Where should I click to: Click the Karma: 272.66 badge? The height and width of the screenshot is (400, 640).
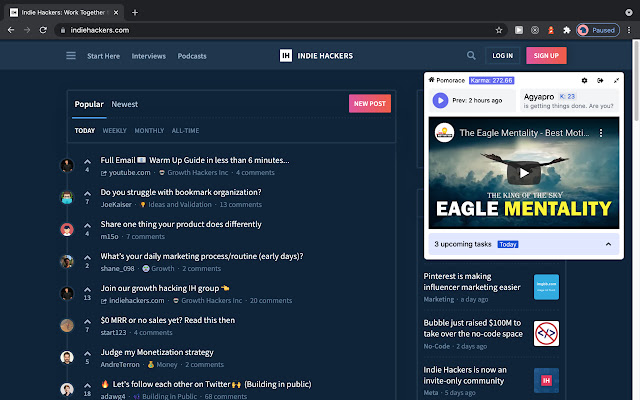(491, 80)
